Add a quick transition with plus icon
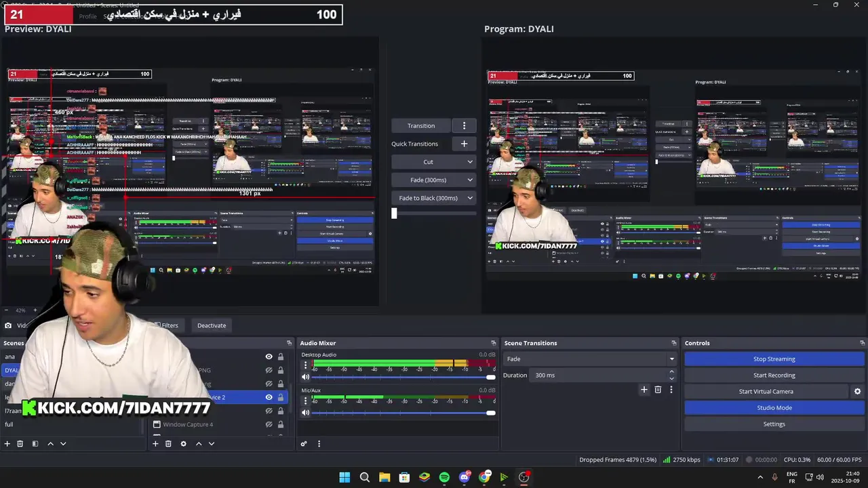 (x=465, y=144)
